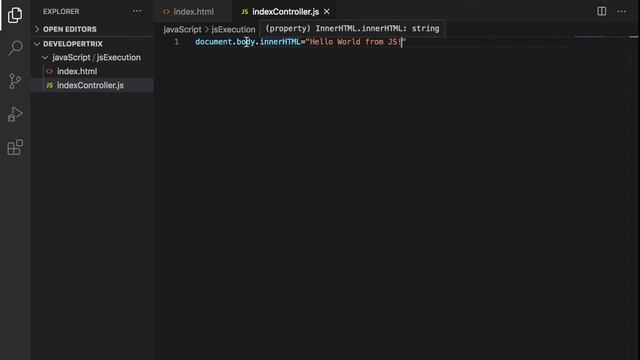
Task: Open the Search view icon
Action: click(15, 48)
